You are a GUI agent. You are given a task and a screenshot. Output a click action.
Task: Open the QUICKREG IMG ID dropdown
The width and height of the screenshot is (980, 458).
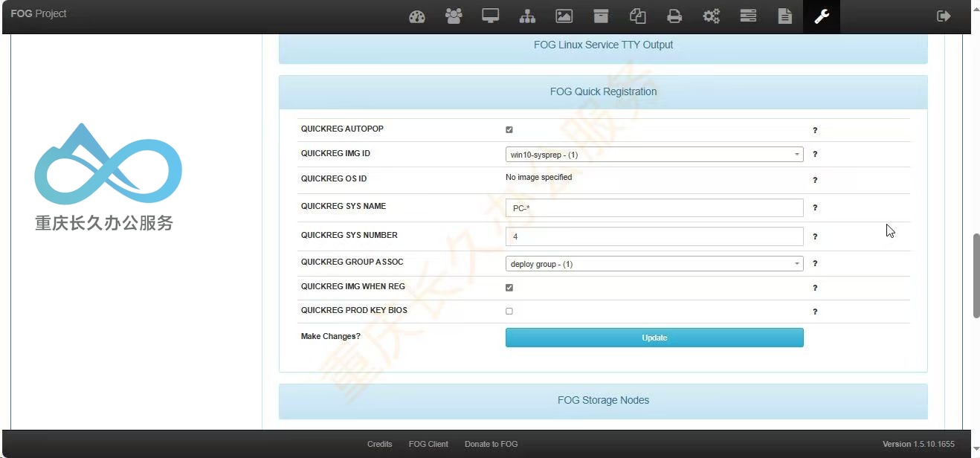654,155
